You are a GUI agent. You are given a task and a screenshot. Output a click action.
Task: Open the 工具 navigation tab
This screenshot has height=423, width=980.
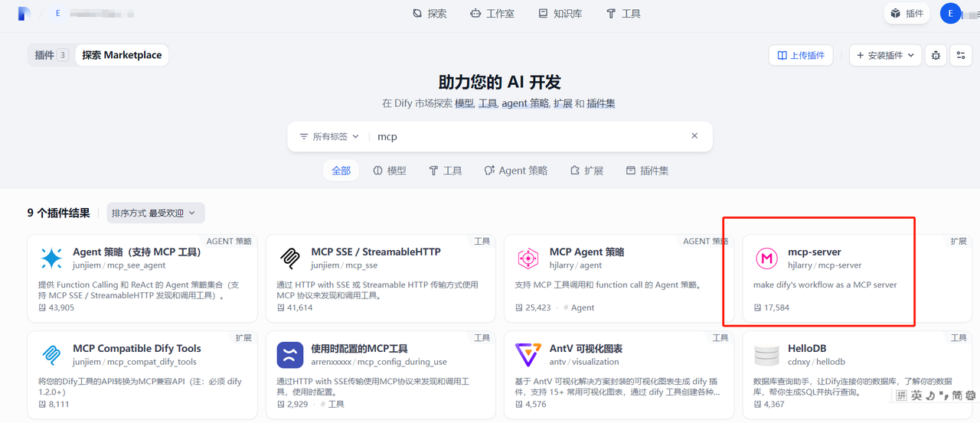coord(623,13)
